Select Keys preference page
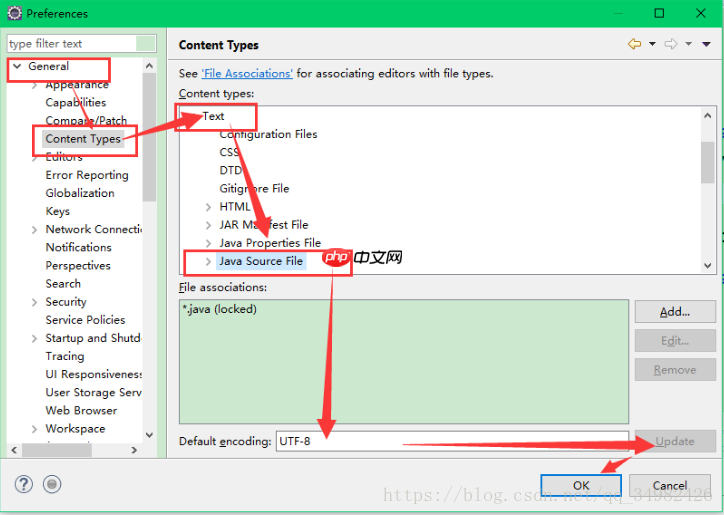 point(58,211)
